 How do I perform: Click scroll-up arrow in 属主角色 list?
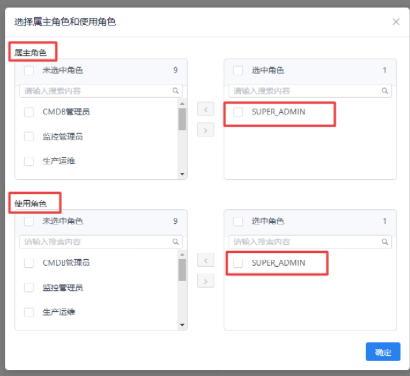182,104
